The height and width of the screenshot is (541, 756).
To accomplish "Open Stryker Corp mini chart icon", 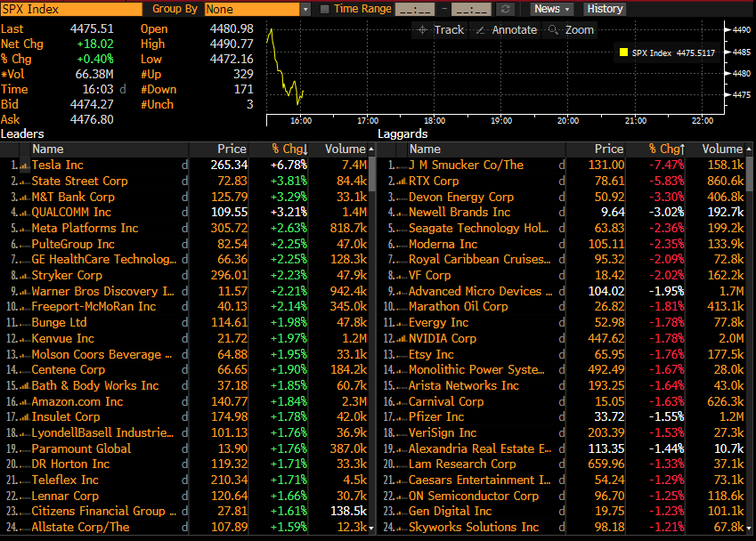I will pyautogui.click(x=24, y=276).
